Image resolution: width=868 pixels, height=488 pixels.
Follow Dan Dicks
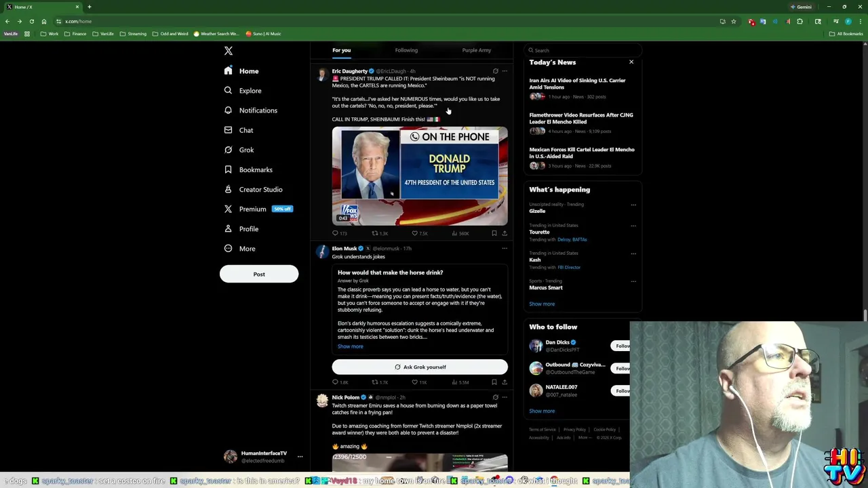620,346
